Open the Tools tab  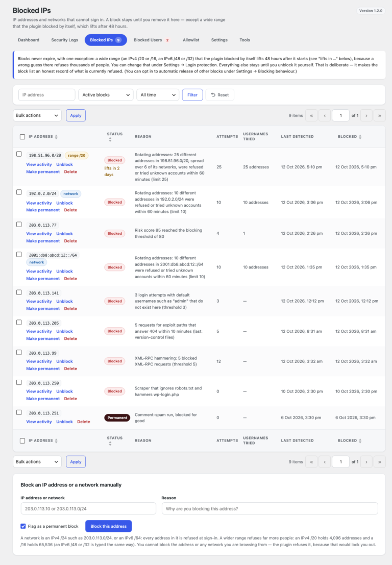click(x=244, y=40)
